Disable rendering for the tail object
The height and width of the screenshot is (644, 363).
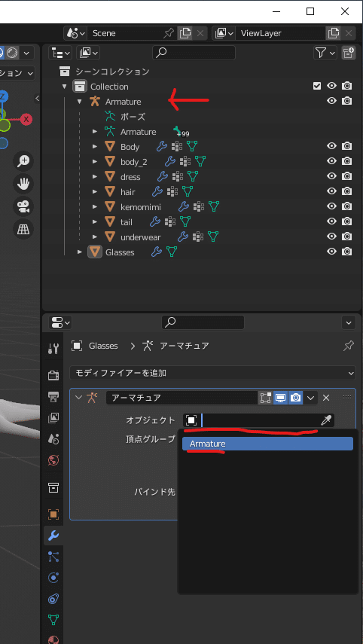[x=347, y=221]
